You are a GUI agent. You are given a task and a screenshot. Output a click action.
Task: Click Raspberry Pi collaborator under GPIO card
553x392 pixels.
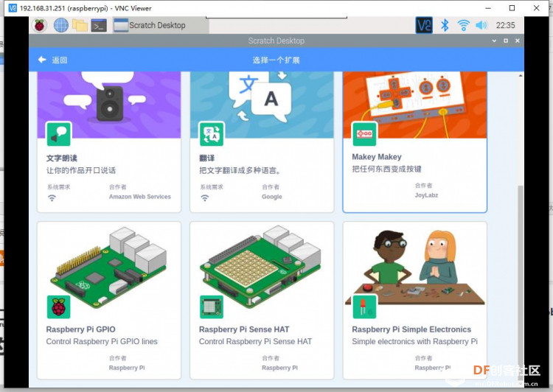pos(127,368)
